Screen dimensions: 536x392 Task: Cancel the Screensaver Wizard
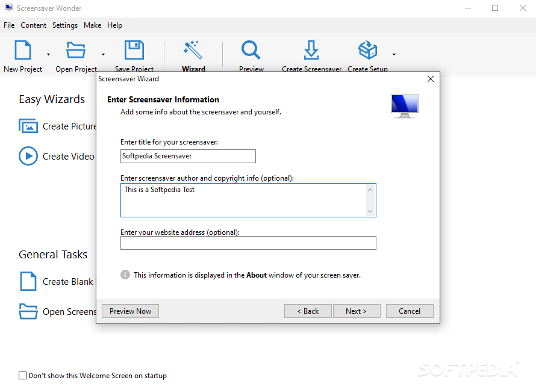(x=410, y=311)
